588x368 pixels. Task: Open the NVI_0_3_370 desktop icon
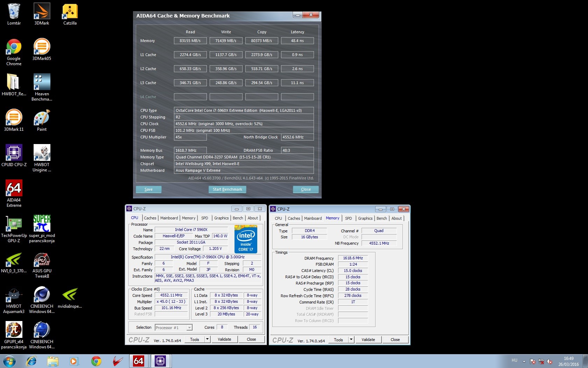tap(14, 263)
